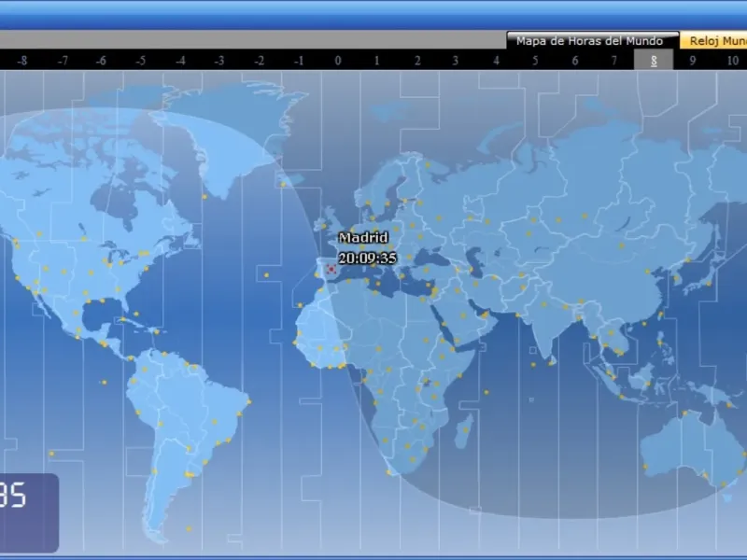This screenshot has height=560, width=747.
Task: Select the 2 timezone offset
Action: tap(417, 61)
